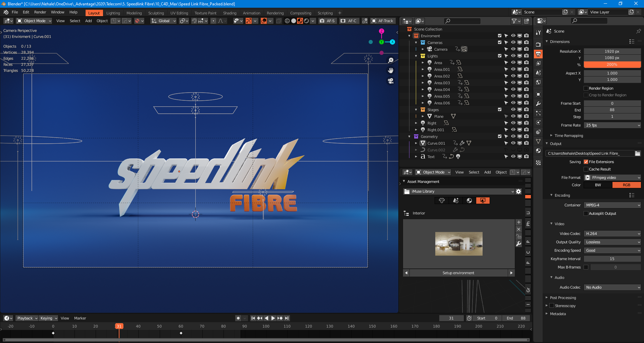Open the Render properties tab
644x343 pixels.
[x=538, y=44]
